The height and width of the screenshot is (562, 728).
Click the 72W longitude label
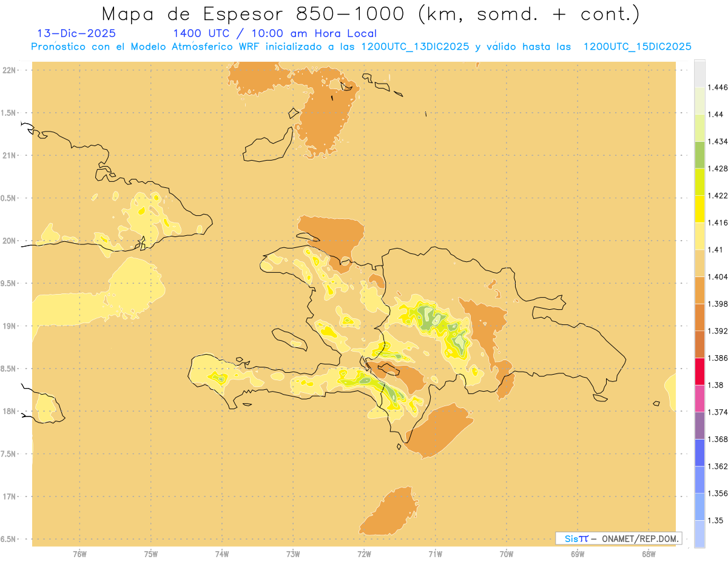[x=364, y=554]
